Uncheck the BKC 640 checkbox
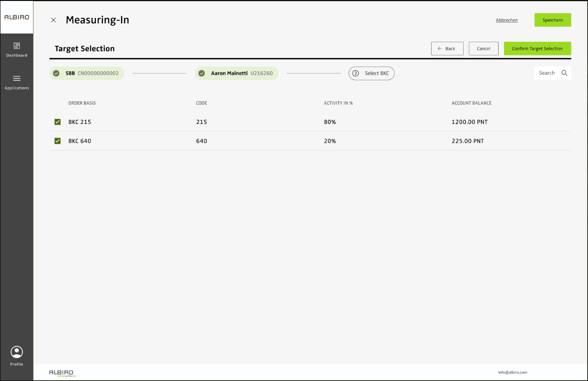Viewport: 588px width, 381px height. pyautogui.click(x=57, y=141)
